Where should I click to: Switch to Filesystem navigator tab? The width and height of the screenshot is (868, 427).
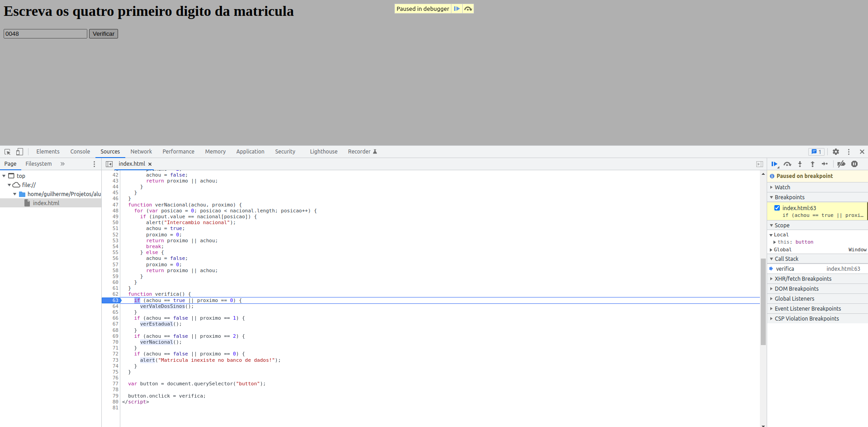(38, 164)
